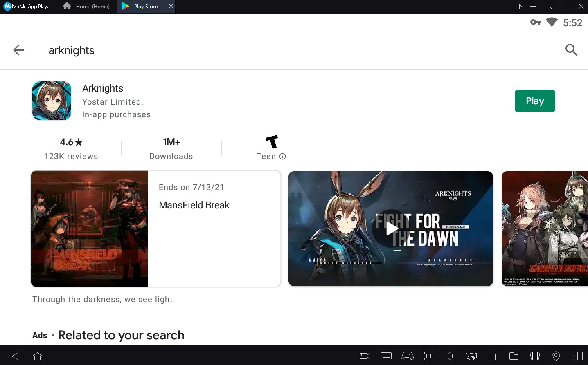Open developer Yostar Limited.

click(113, 102)
